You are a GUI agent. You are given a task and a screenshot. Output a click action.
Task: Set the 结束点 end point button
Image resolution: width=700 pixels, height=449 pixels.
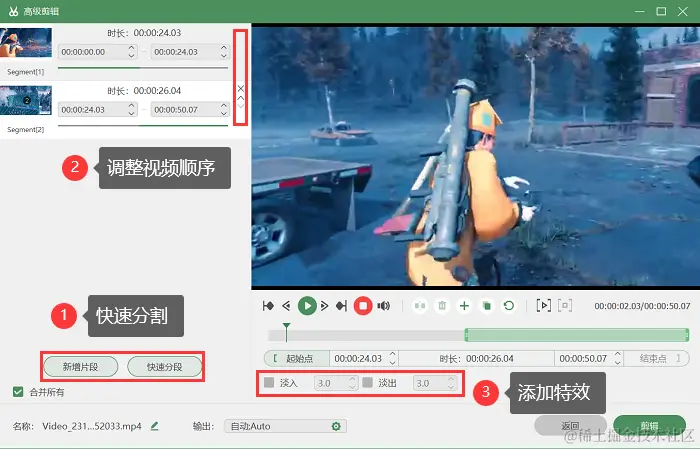[x=656, y=358]
